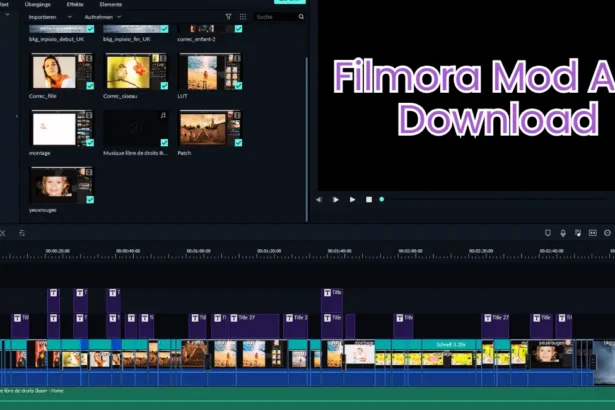The height and width of the screenshot is (410, 615).
Task: Select the LUT media thumbnail
Action: pos(210,71)
